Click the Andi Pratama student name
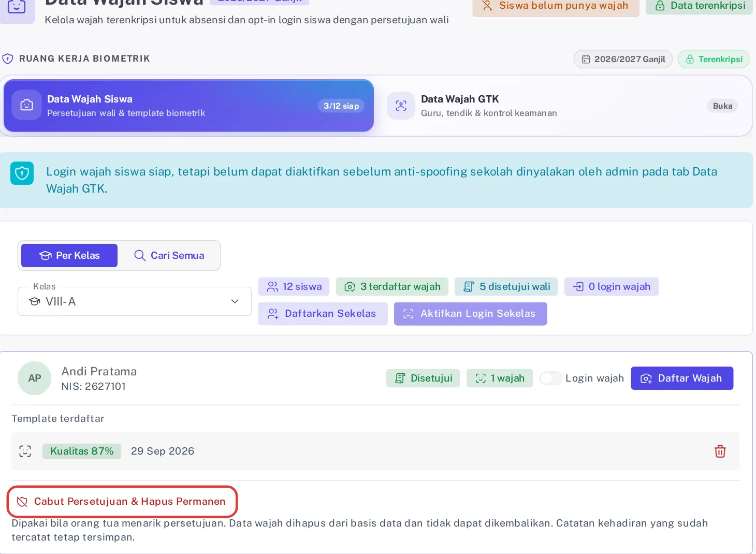Viewport: 756px width, 554px height. [x=99, y=372]
